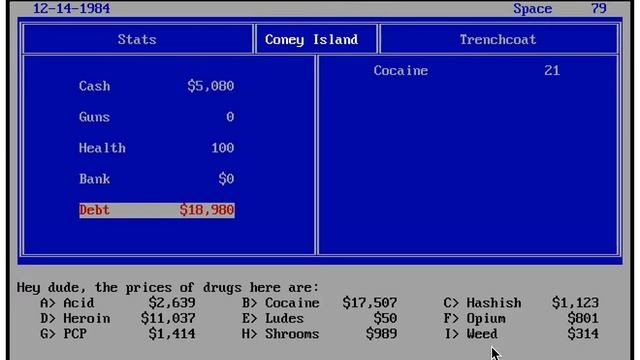Click the Hashish price $1,123
This screenshot has height=360, width=640.
[575, 303]
